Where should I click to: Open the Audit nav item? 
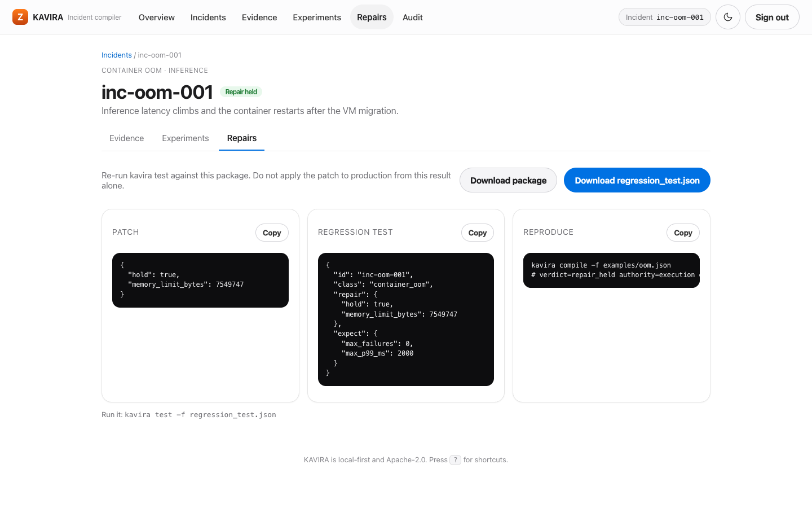coord(413,17)
